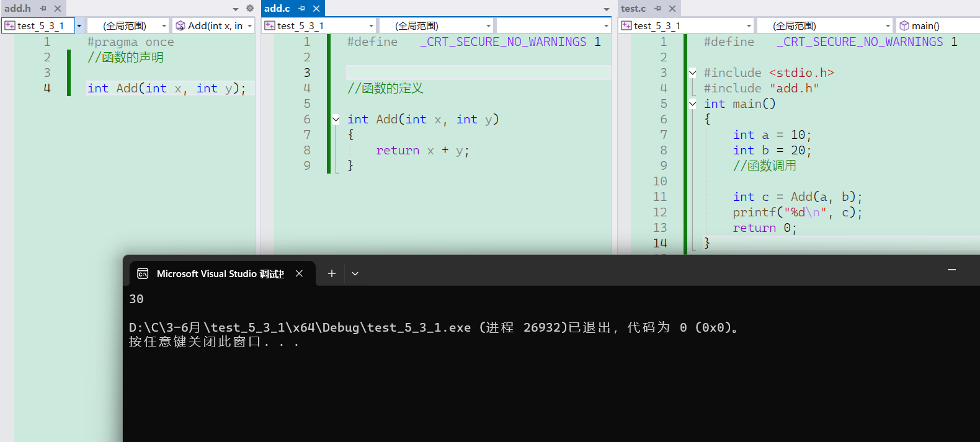The width and height of the screenshot is (980, 442).
Task: Click '#include <stdio.h>' in test.c
Action: pyautogui.click(x=768, y=73)
